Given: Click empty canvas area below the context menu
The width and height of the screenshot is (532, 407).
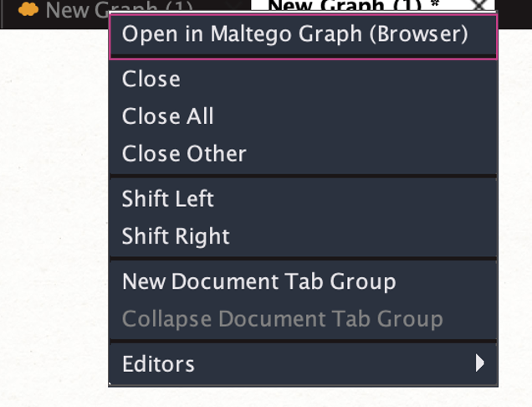Looking at the screenshot, I should click(x=304, y=397).
